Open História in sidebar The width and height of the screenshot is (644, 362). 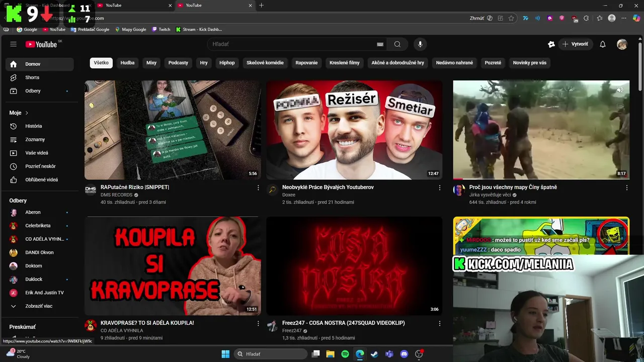pyautogui.click(x=39, y=126)
